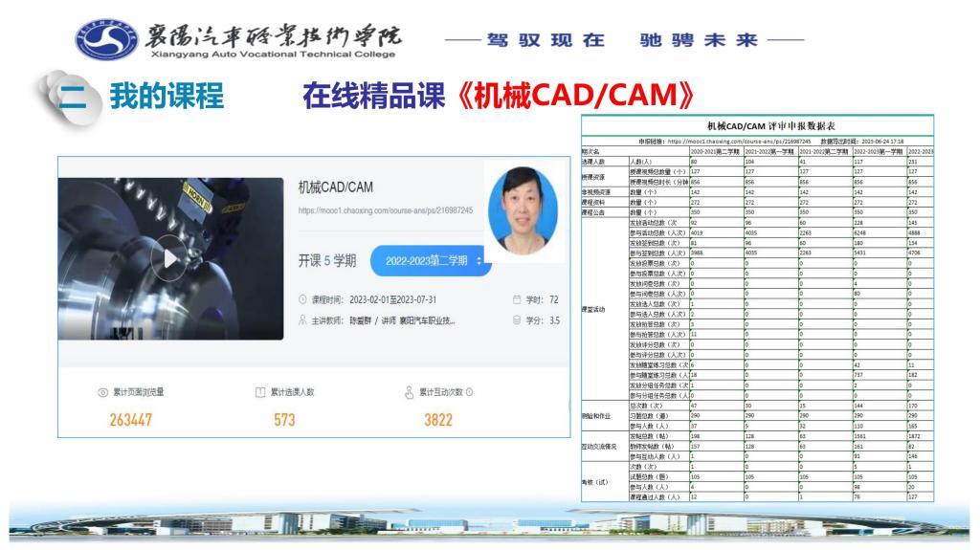Click the book icon beside 累计选课人数
Screen dimensions: 980x550
[259, 392]
